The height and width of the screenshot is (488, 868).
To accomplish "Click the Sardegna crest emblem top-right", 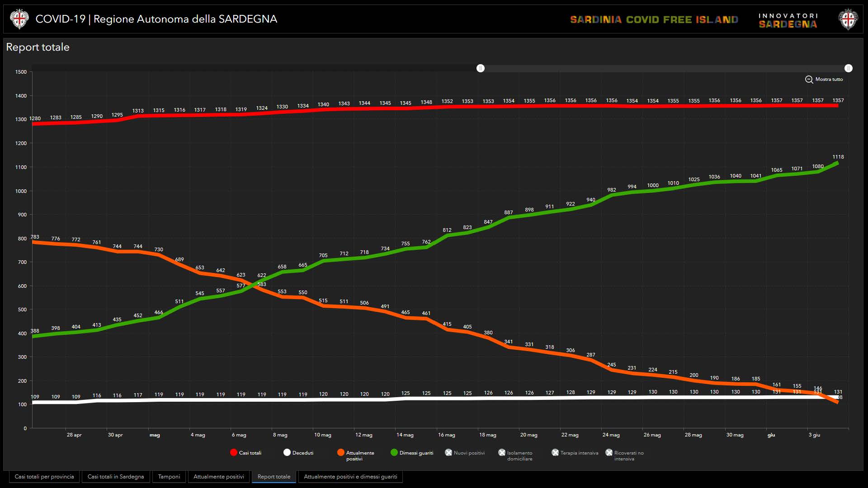I will pyautogui.click(x=848, y=19).
